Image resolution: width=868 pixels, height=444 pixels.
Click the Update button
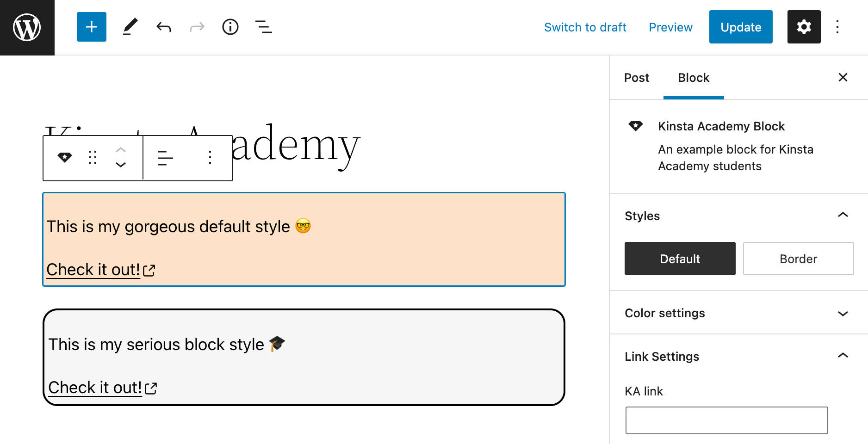coord(740,27)
